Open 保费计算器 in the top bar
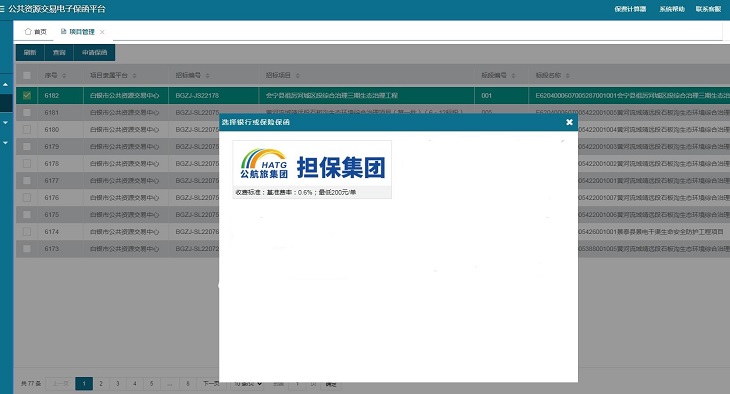The height and width of the screenshot is (394, 730). pyautogui.click(x=630, y=9)
